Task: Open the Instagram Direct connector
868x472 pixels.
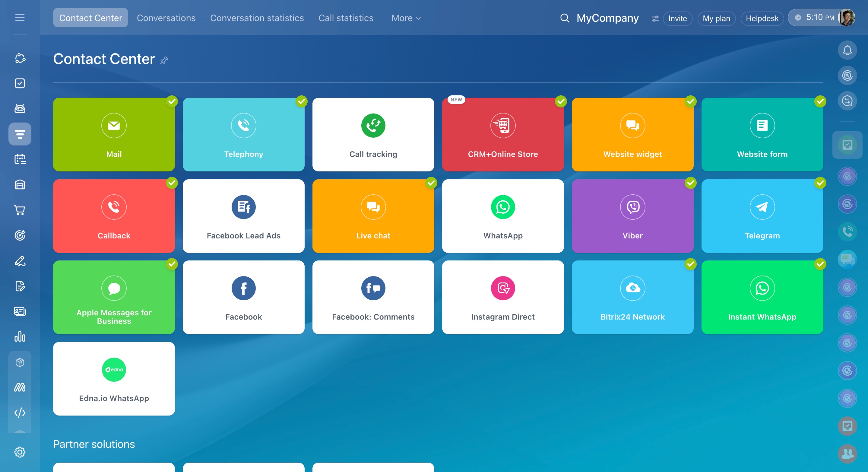Action: (502, 297)
